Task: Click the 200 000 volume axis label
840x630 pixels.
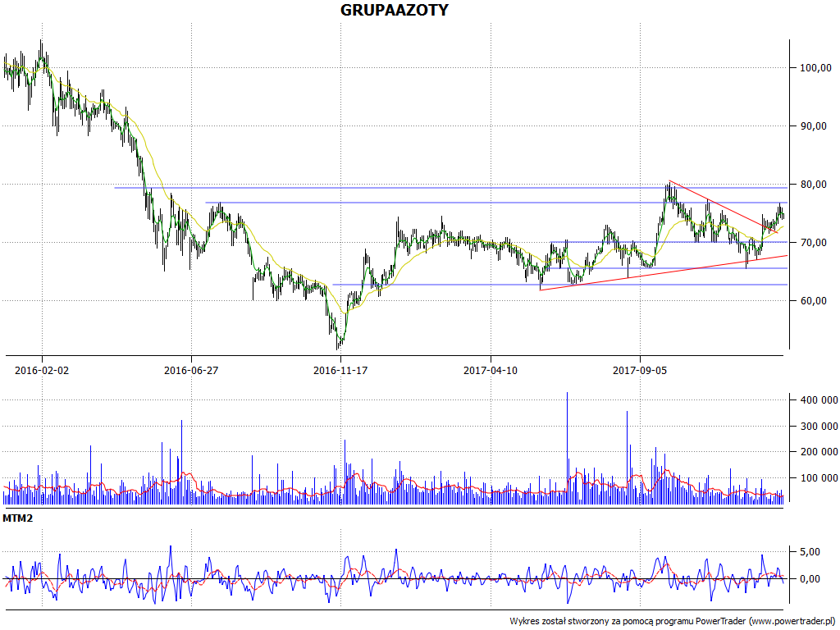Action: tap(819, 452)
